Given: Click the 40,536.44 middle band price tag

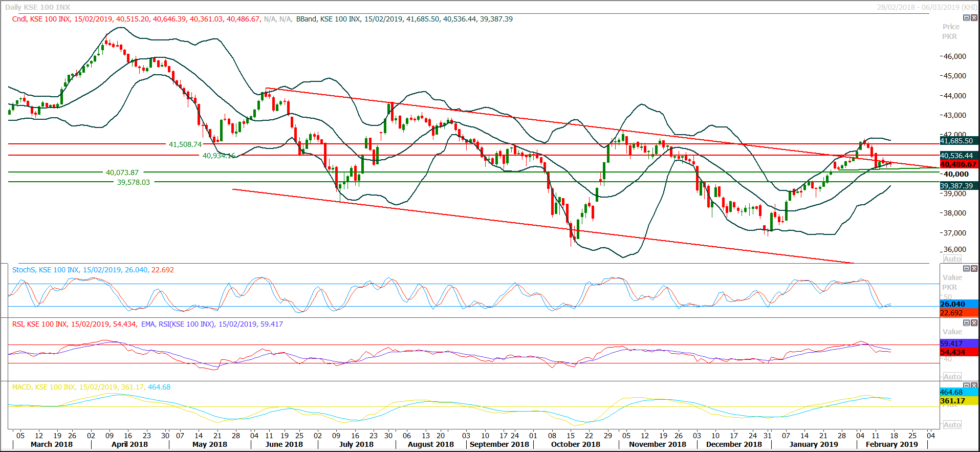Looking at the screenshot, I should [x=960, y=156].
